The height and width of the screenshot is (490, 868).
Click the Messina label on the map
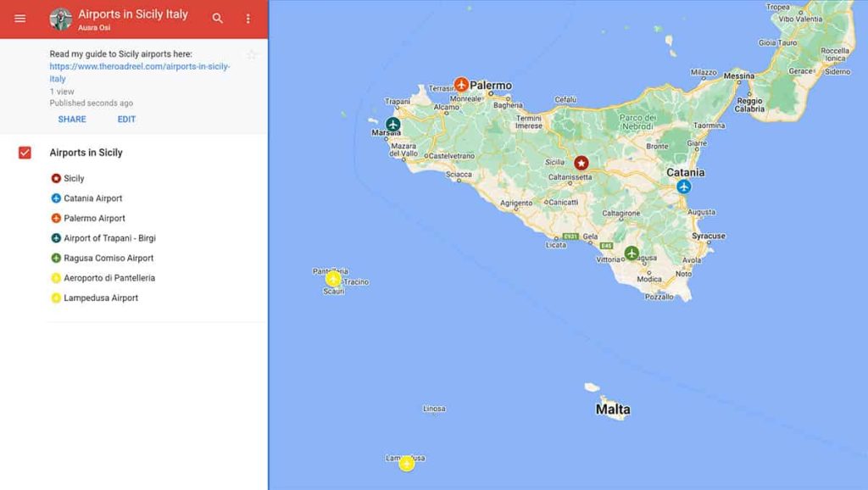click(739, 75)
